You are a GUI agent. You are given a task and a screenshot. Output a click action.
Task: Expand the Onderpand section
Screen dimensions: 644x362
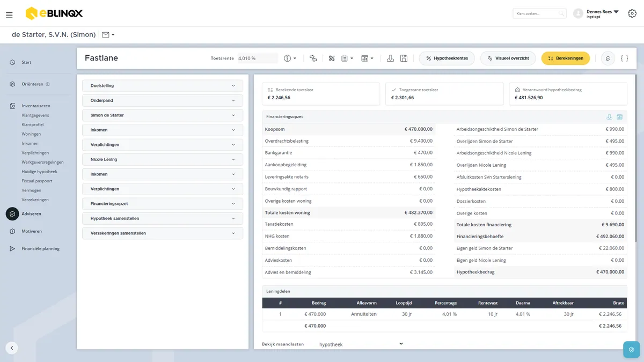click(x=163, y=100)
